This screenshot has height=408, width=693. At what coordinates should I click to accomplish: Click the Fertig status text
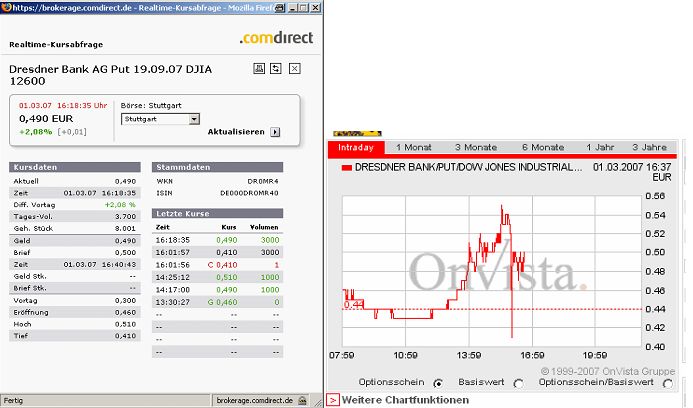coord(13,400)
